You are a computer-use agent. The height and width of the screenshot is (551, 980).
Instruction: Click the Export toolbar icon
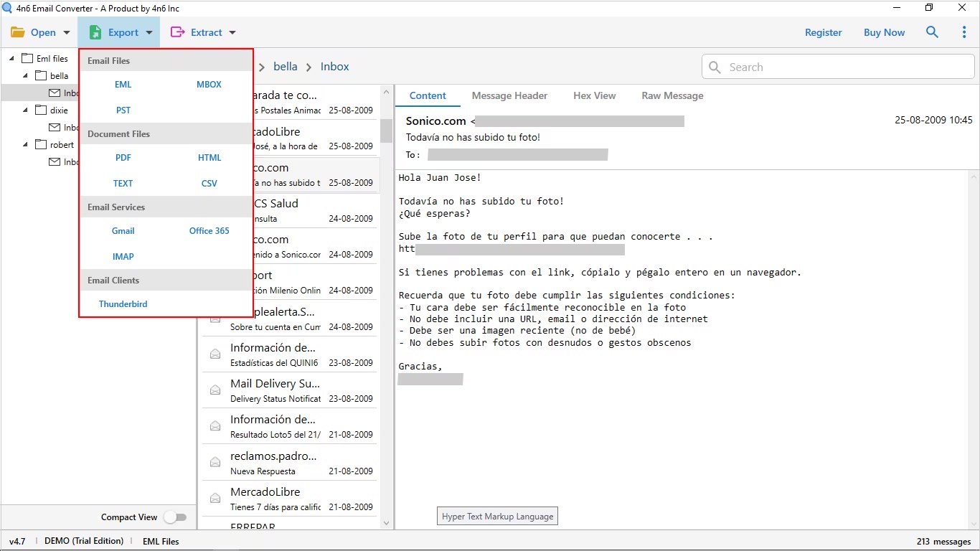tap(95, 32)
